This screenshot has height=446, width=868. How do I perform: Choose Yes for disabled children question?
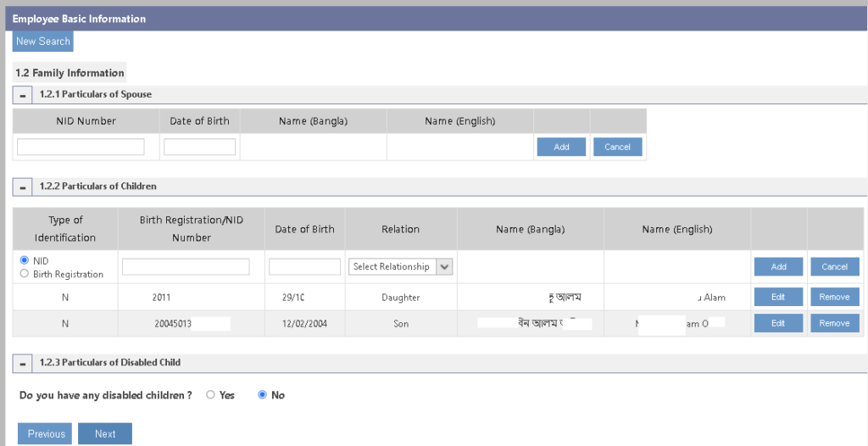[x=211, y=395]
